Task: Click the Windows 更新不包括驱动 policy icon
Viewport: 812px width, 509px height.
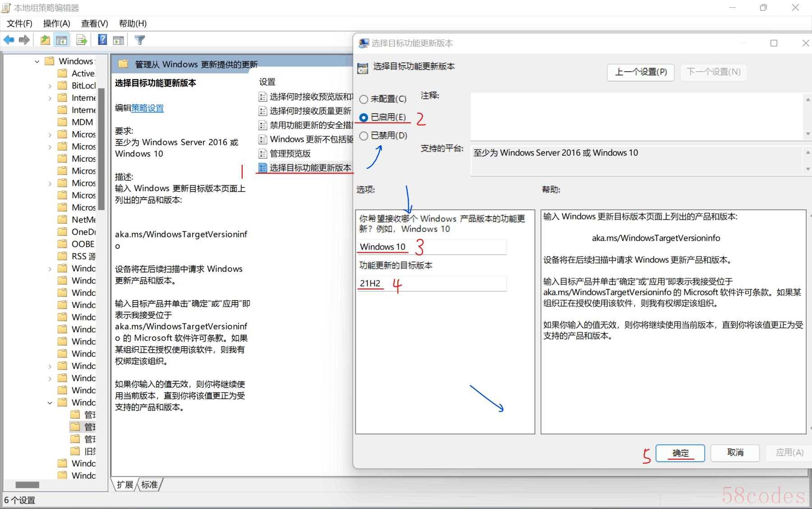Action: pos(263,139)
